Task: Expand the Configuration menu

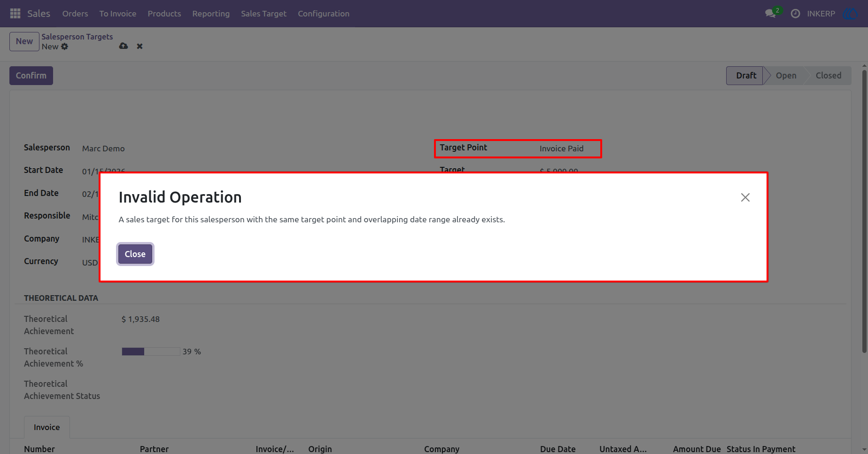Action: coord(324,14)
